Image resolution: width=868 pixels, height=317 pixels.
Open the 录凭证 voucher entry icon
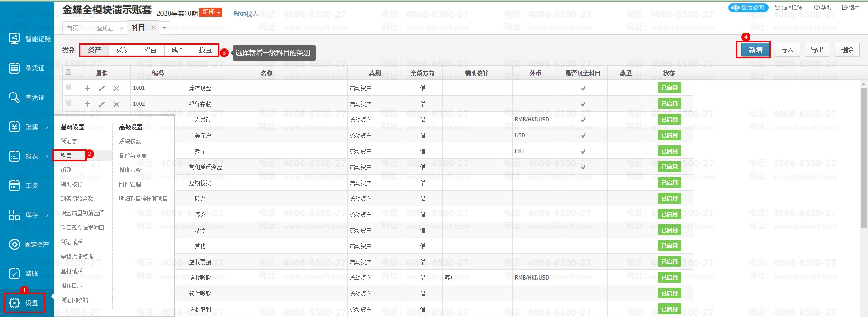point(14,68)
